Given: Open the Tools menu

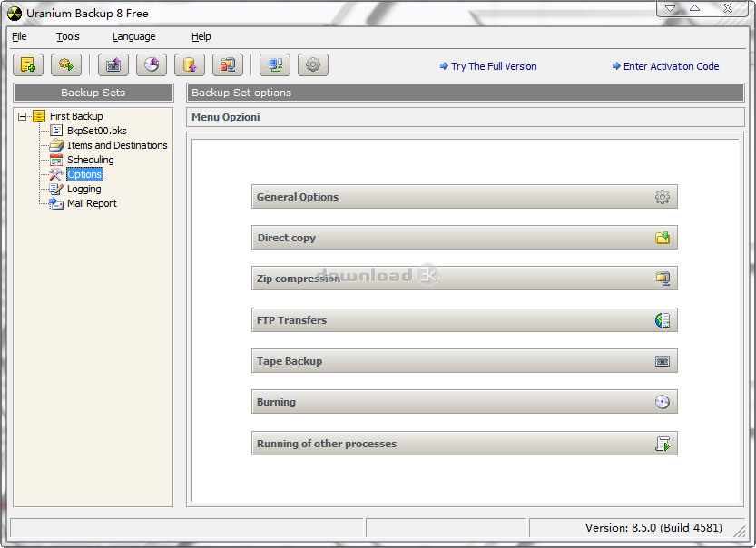Looking at the screenshot, I should coord(67,36).
